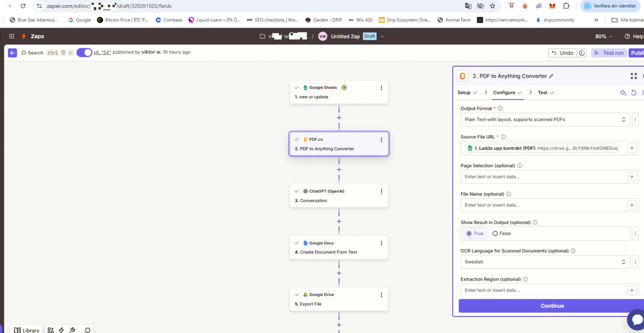Select False for Show Result in Output
This screenshot has width=644, height=333.
pyautogui.click(x=495, y=234)
